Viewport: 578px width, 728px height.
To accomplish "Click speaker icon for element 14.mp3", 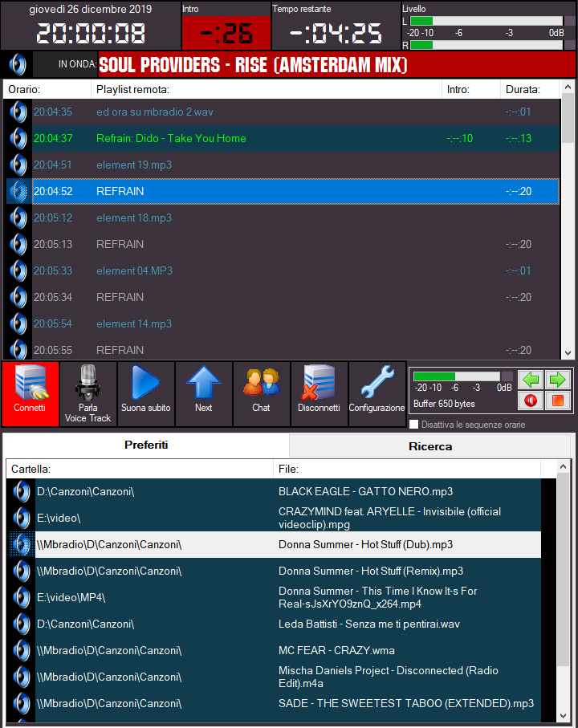I will [x=18, y=323].
